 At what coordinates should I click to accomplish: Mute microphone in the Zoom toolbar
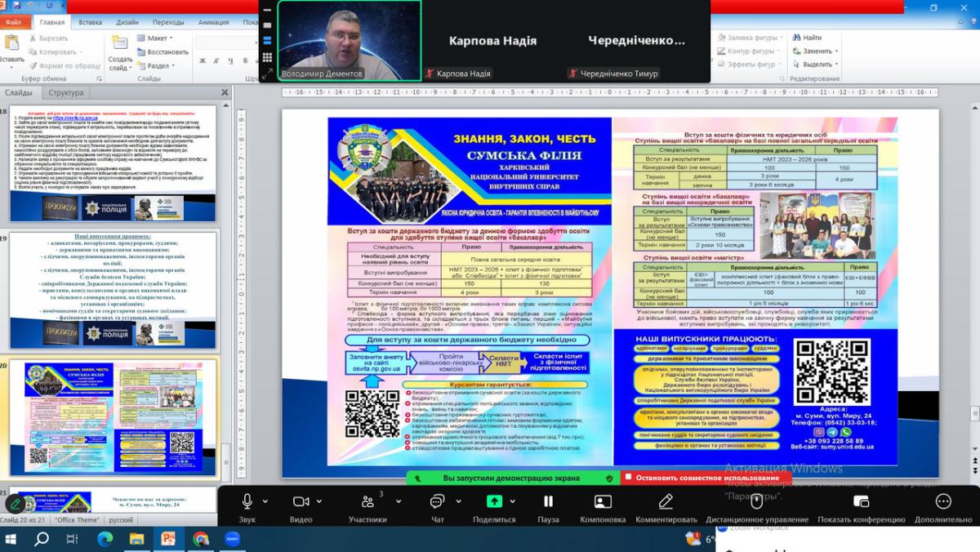(247, 501)
